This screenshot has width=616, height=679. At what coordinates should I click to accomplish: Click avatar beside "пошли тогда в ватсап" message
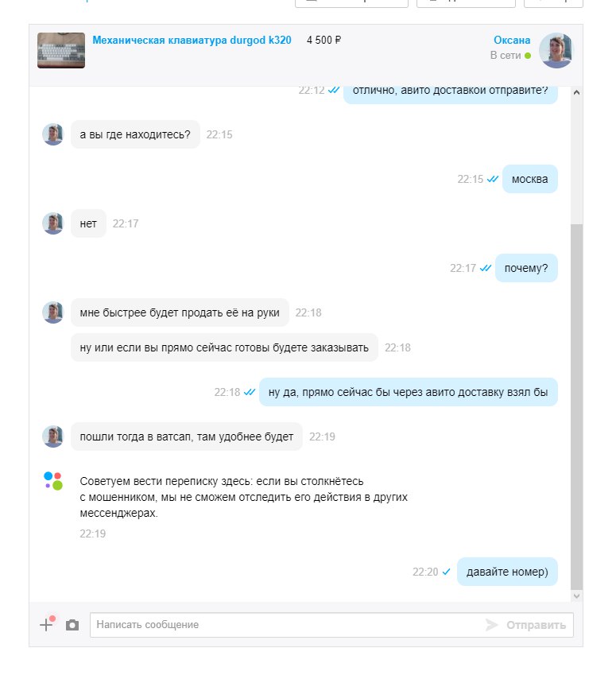click(53, 436)
